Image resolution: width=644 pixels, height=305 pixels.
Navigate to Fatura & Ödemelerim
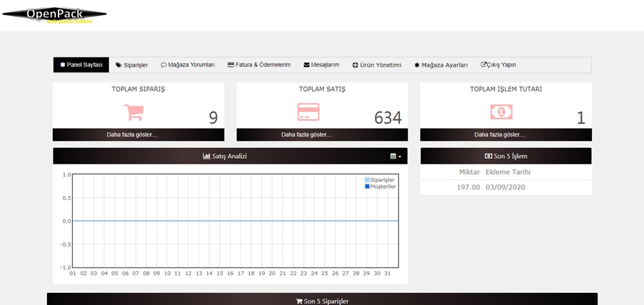[x=259, y=65]
